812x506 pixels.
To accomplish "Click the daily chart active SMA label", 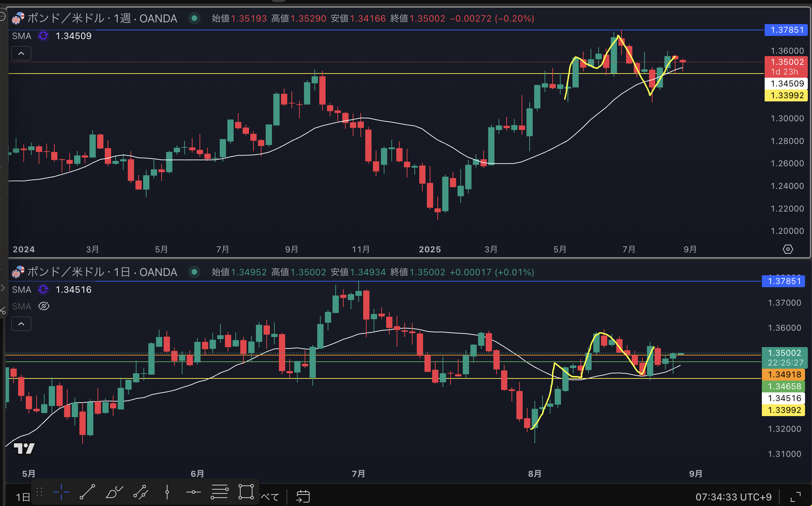I will (22, 289).
